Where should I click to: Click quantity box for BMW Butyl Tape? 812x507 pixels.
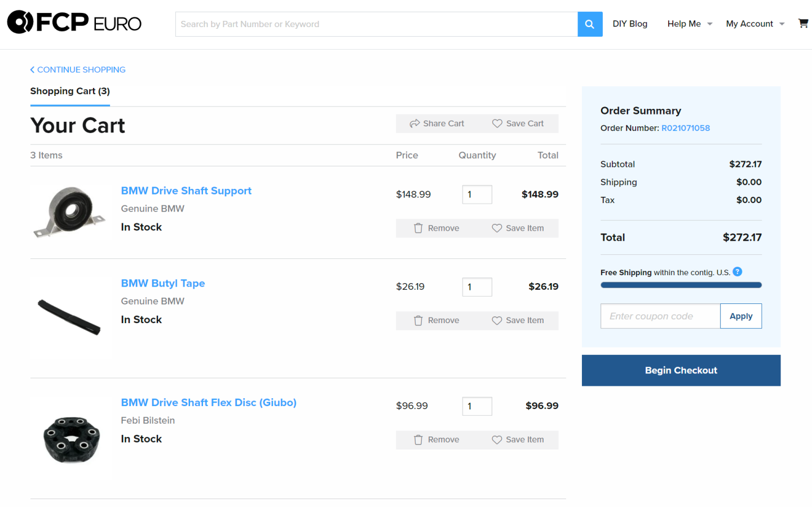[x=477, y=287]
